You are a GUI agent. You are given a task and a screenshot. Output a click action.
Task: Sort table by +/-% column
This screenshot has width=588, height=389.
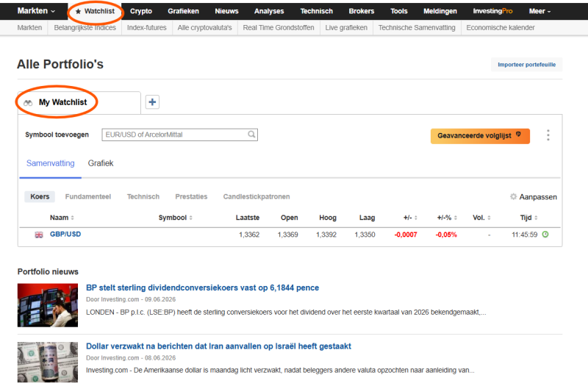[447, 218]
